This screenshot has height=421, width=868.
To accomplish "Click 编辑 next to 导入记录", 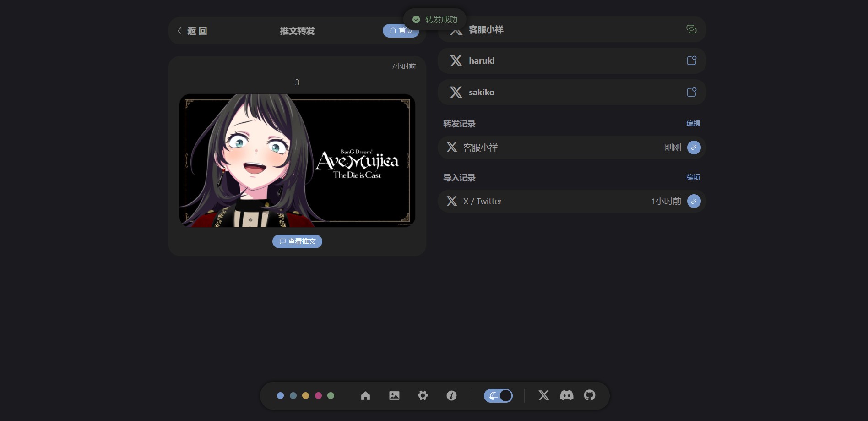I will (693, 177).
